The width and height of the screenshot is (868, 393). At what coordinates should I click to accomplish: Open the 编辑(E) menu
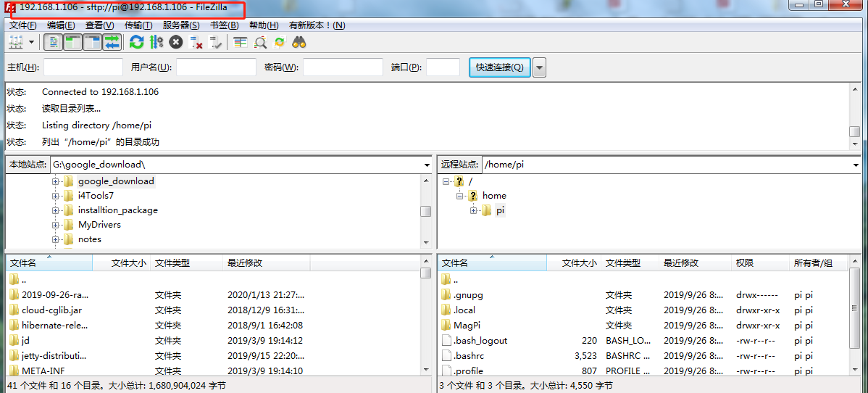pyautogui.click(x=61, y=25)
